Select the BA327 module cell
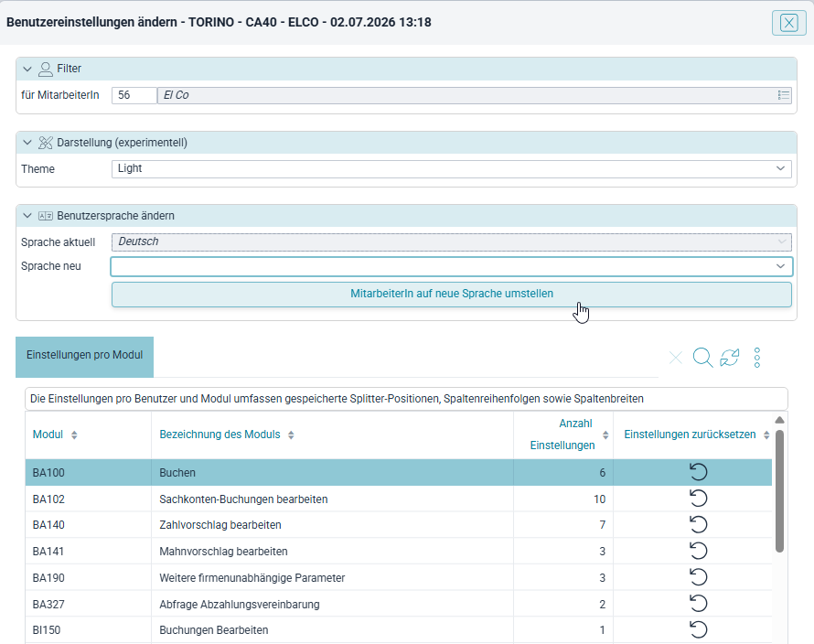The width and height of the screenshot is (814, 644). pyautogui.click(x=88, y=605)
